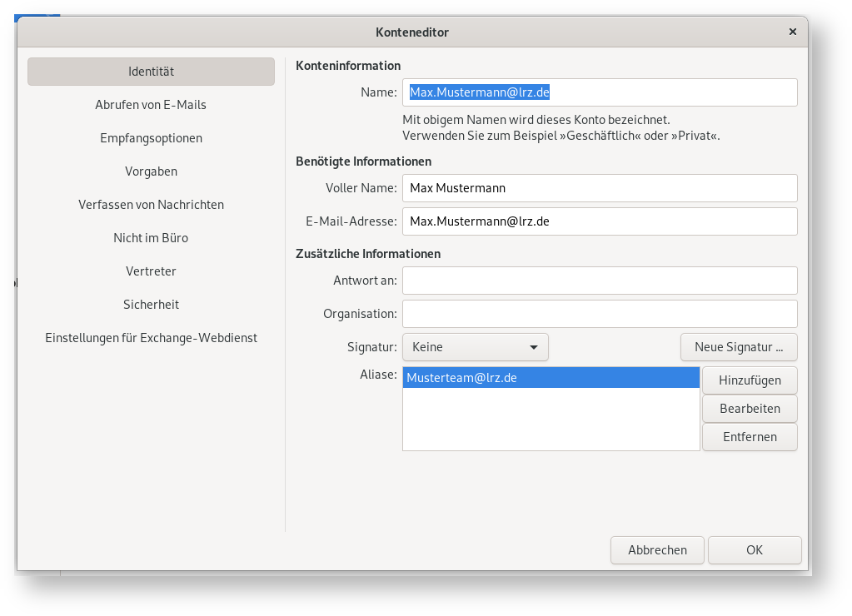Confirm the dialog with OK
The image size is (852, 616).
[755, 550]
